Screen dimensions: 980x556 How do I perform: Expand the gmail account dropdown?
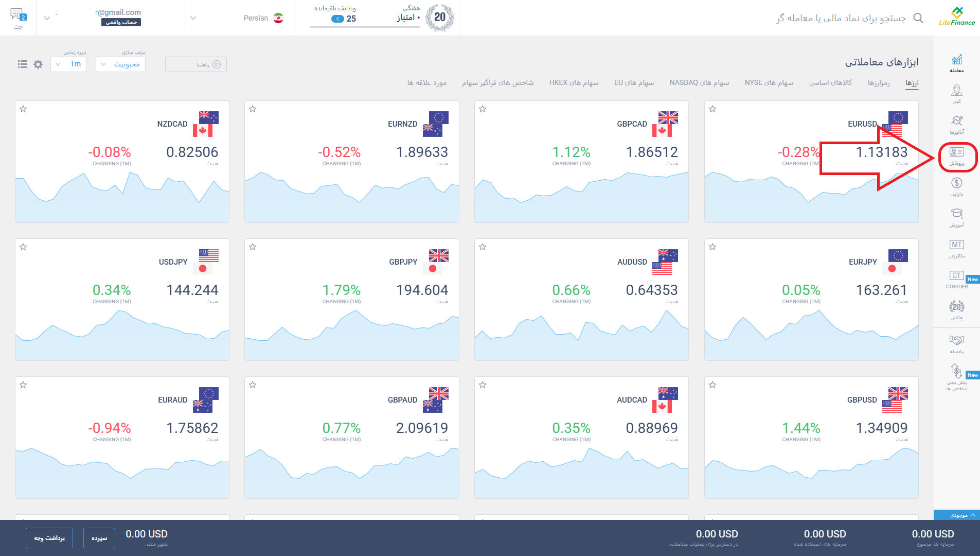(47, 18)
